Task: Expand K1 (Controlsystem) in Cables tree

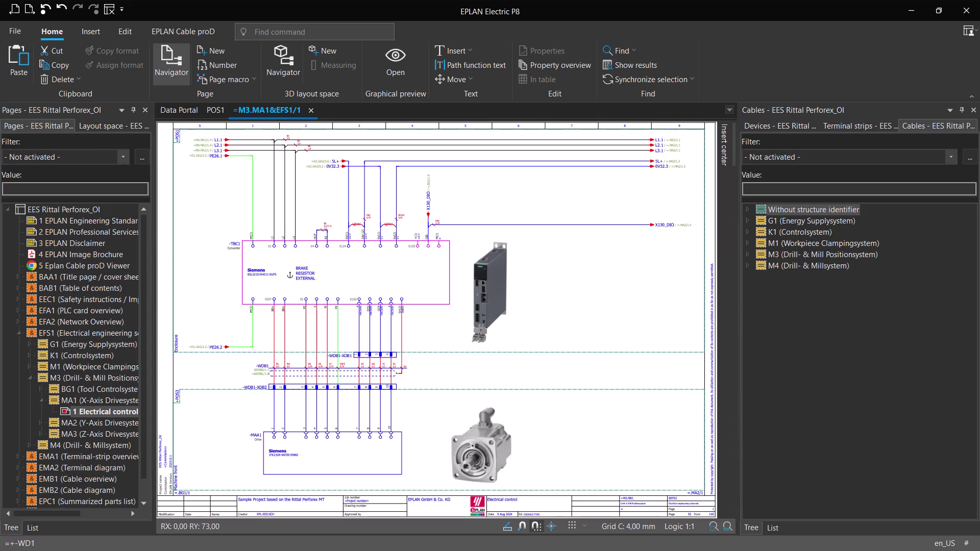Action: 747,232
